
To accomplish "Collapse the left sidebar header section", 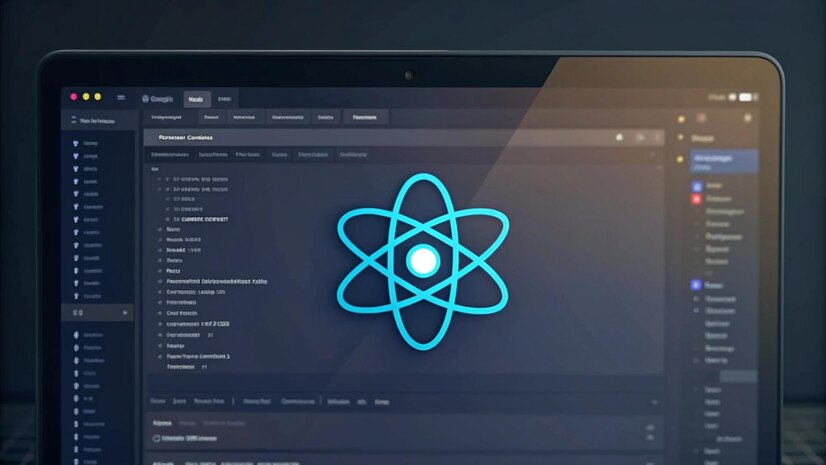I will 71,121.
